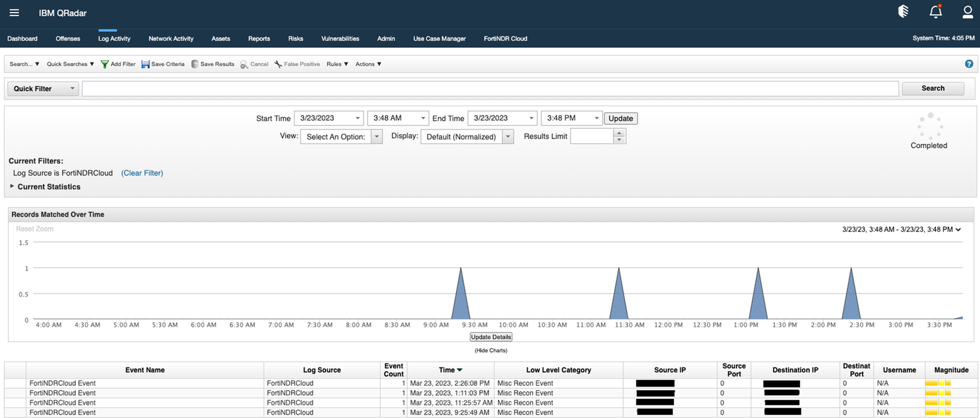This screenshot has height=418, width=980.
Task: Sort by the Destination IP column header
Action: [796, 370]
